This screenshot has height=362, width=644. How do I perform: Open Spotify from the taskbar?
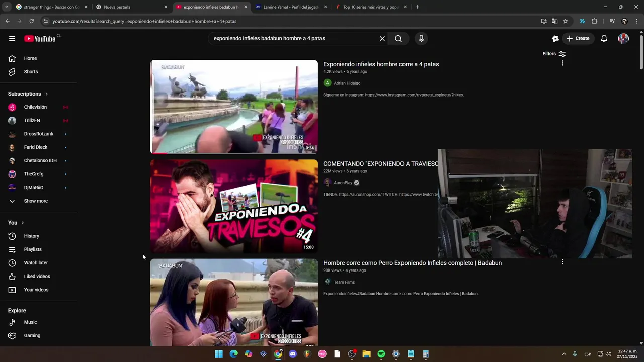click(381, 354)
